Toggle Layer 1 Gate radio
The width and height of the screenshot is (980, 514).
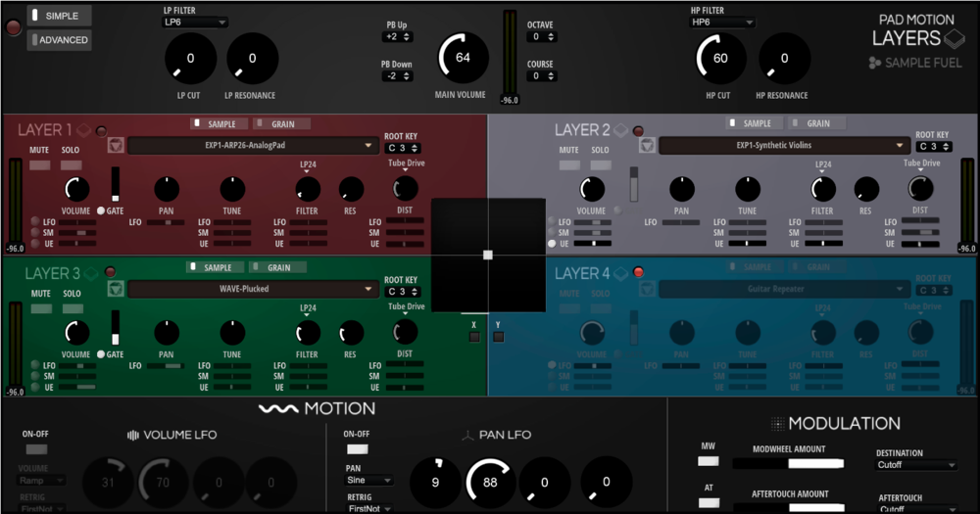click(101, 211)
